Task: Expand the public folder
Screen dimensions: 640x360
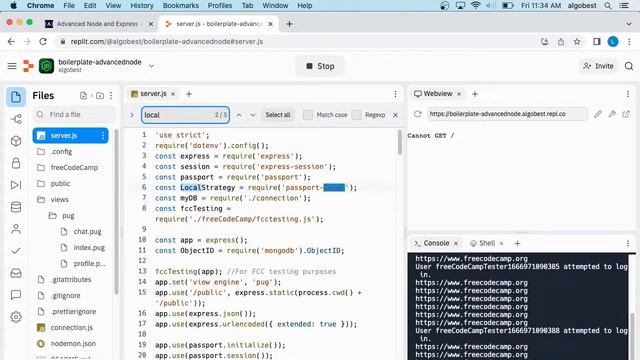Action: tap(60, 184)
